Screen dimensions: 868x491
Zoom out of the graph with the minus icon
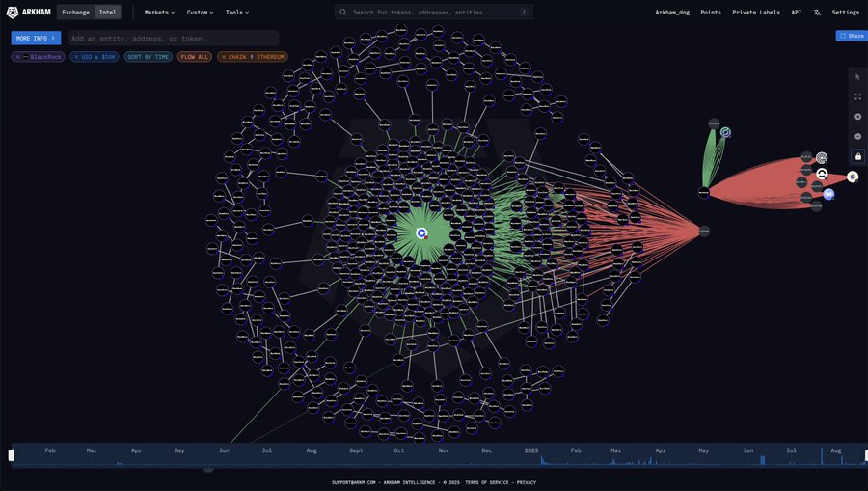[x=857, y=136]
